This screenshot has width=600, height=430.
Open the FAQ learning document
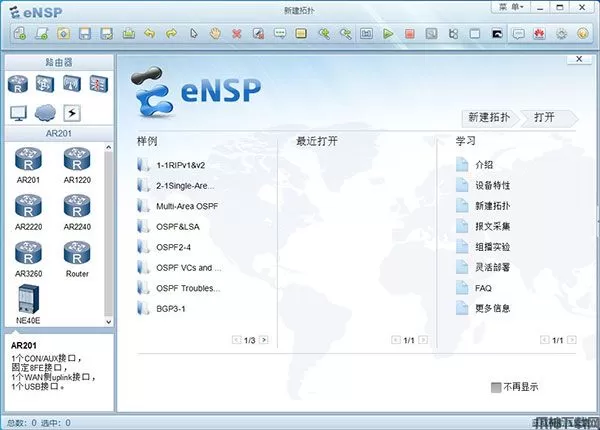(474, 288)
